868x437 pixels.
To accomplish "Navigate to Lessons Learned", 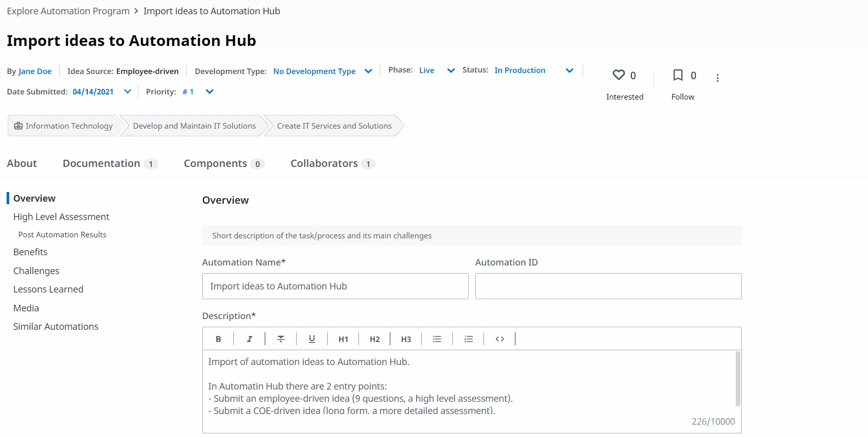I will pyautogui.click(x=48, y=289).
